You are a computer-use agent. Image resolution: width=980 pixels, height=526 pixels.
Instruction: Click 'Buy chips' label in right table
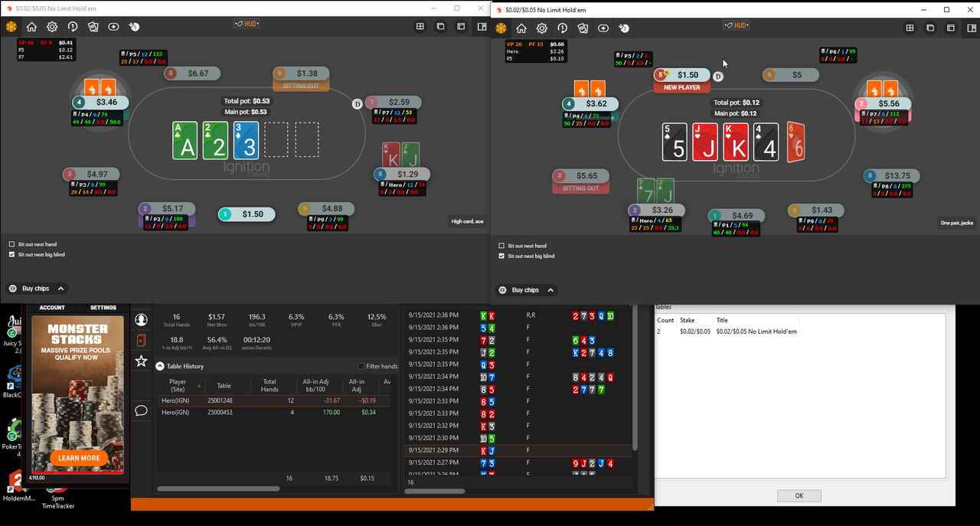pos(525,290)
